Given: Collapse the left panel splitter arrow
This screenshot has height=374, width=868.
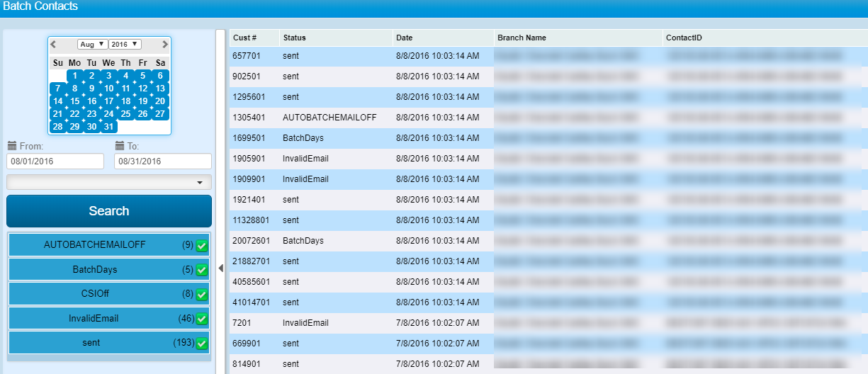Looking at the screenshot, I should coord(220,268).
